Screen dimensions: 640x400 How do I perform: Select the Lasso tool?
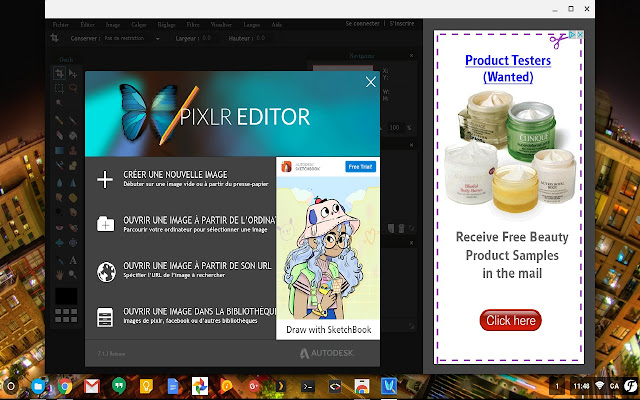[x=73, y=88]
